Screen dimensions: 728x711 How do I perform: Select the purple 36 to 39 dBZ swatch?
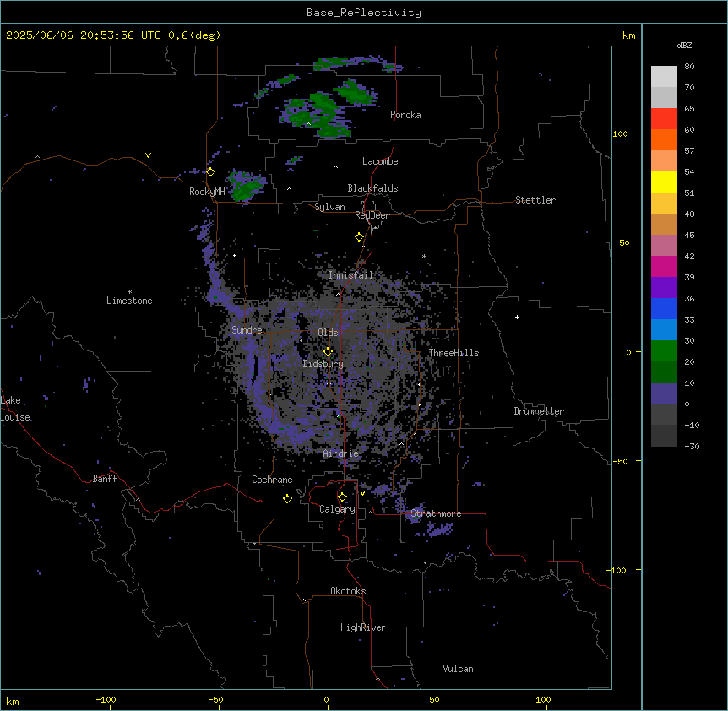[664, 288]
